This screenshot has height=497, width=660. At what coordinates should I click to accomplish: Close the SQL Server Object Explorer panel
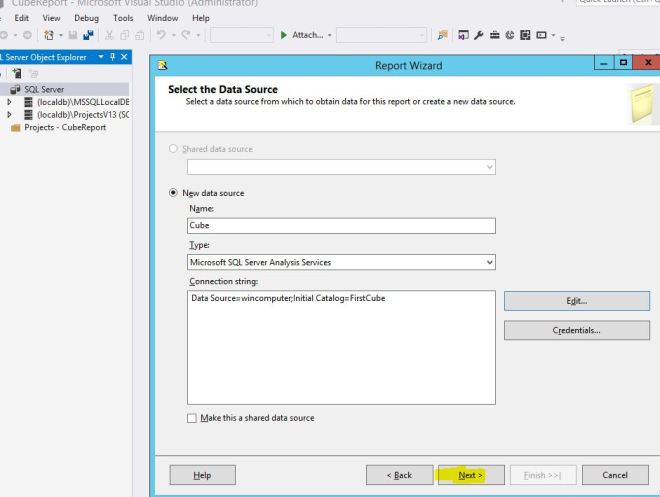[123, 58]
